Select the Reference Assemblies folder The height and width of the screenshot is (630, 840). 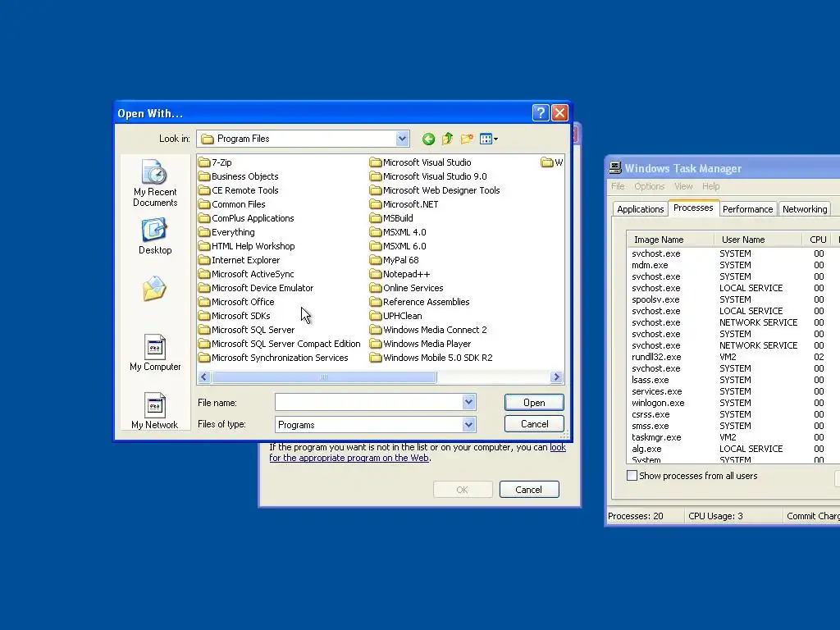419,302
